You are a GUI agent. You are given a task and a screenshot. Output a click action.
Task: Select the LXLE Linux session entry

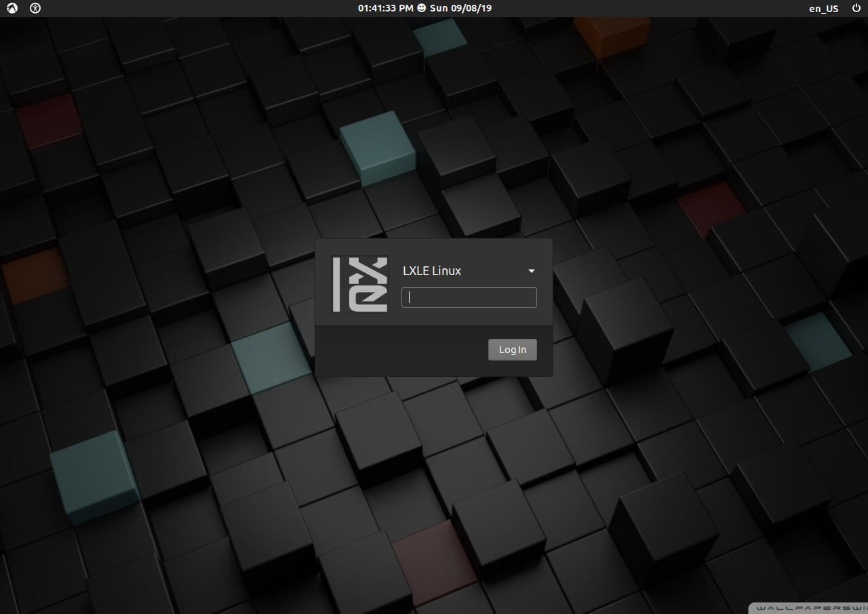pyautogui.click(x=431, y=270)
